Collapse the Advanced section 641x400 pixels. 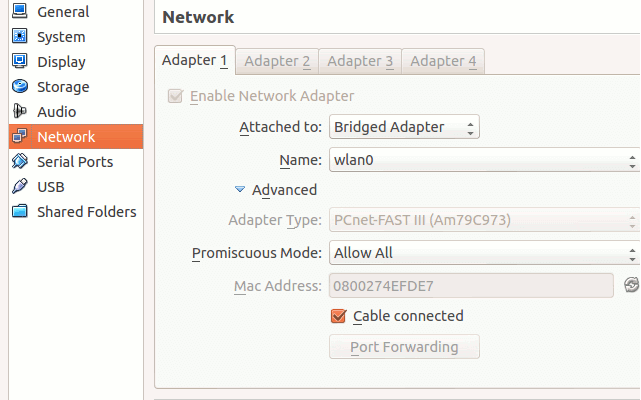coord(240,190)
